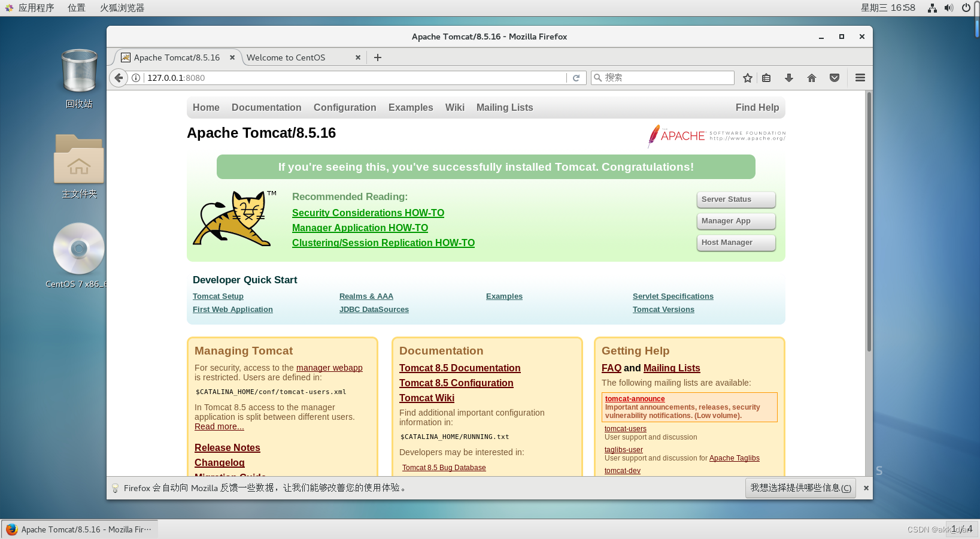Click the Server Status button
The image size is (980, 539).
tap(736, 199)
